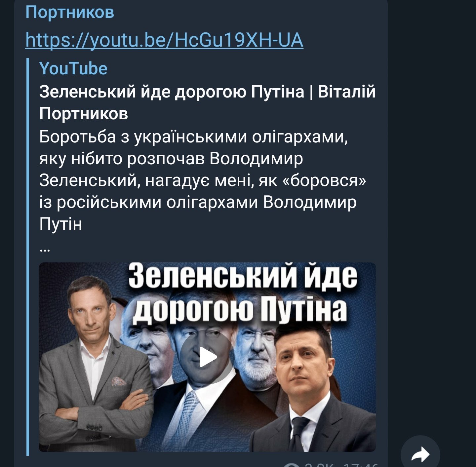Tap the thumbnail headline Зеленський йде дорогою Путіна
The height and width of the screenshot is (467, 476).
(242, 293)
